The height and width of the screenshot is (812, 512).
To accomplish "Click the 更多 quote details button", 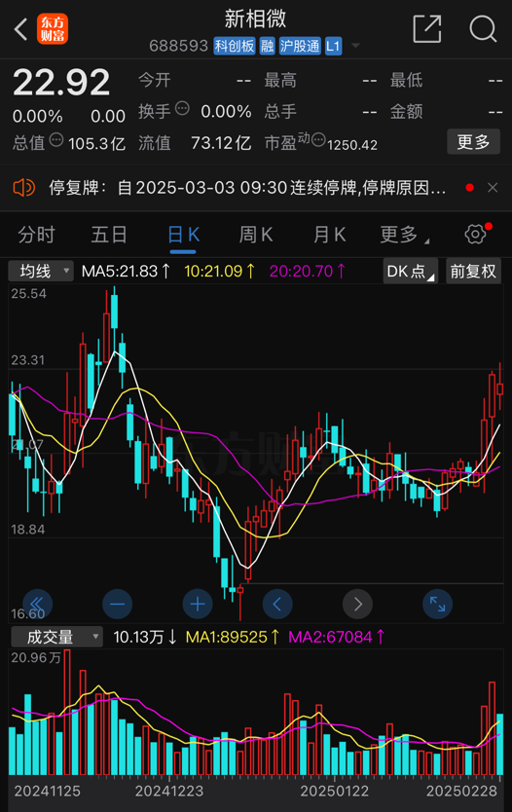I will [x=473, y=142].
